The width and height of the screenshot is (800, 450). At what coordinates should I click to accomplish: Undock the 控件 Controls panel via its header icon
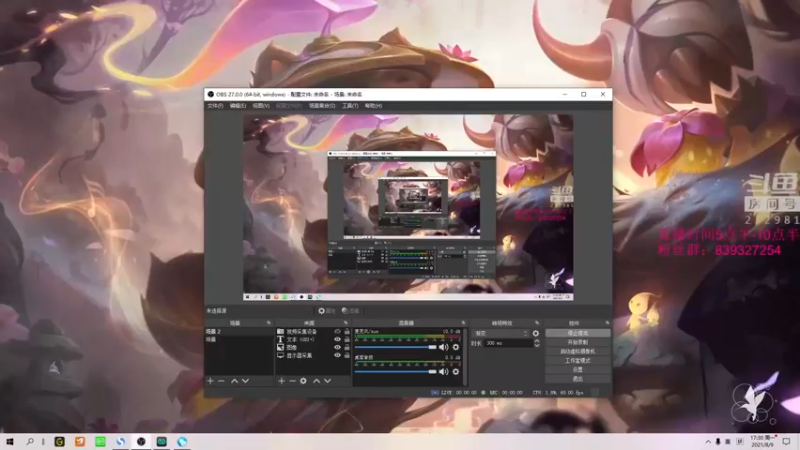tap(607, 323)
